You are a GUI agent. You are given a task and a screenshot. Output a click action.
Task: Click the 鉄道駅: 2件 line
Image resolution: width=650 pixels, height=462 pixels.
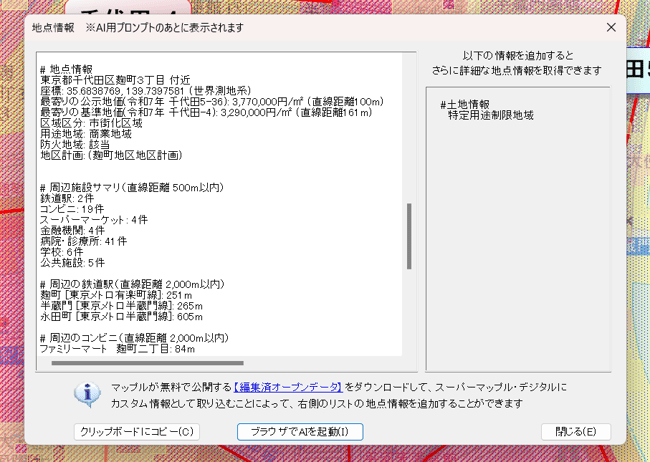[67, 198]
